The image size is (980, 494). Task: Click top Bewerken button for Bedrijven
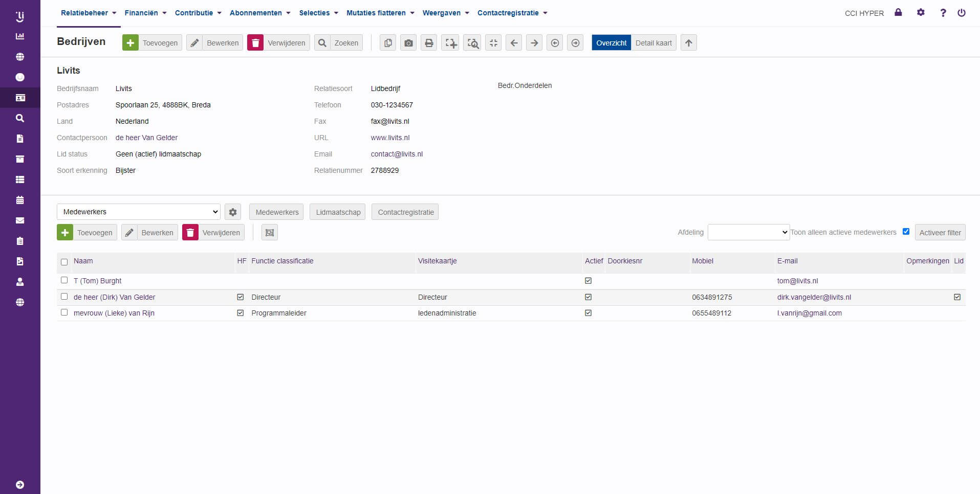pos(214,43)
